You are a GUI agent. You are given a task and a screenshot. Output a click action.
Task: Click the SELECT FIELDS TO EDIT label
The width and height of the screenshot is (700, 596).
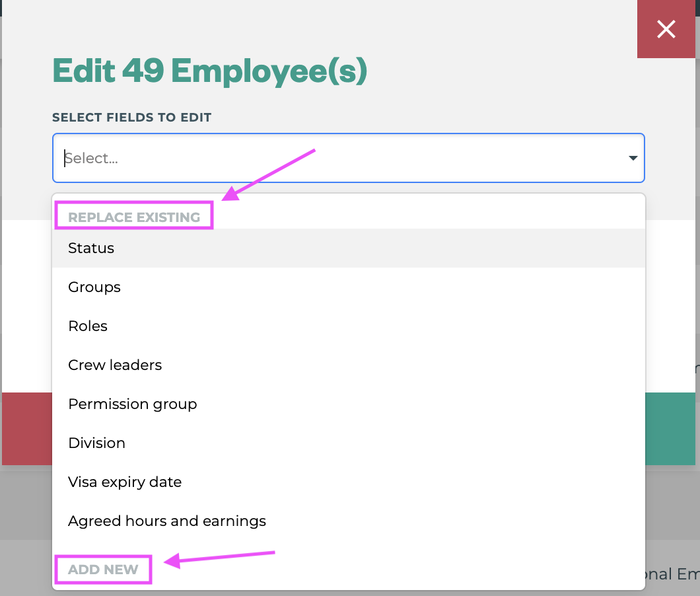pyautogui.click(x=132, y=118)
